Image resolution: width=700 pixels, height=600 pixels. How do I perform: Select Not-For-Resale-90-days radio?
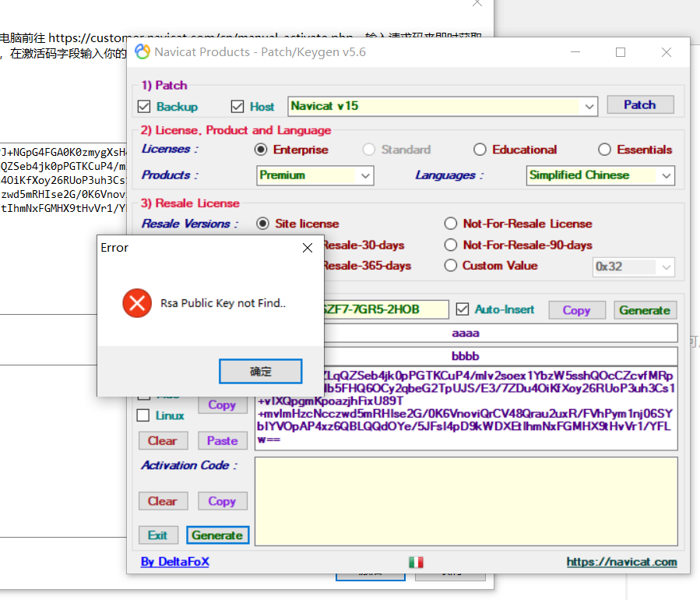point(451,245)
